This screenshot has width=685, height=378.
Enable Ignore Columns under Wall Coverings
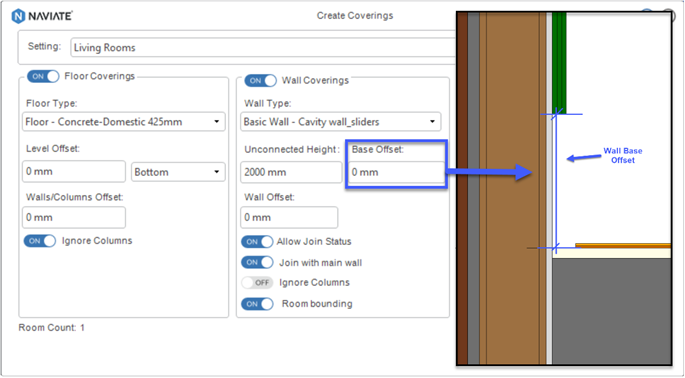click(x=257, y=283)
